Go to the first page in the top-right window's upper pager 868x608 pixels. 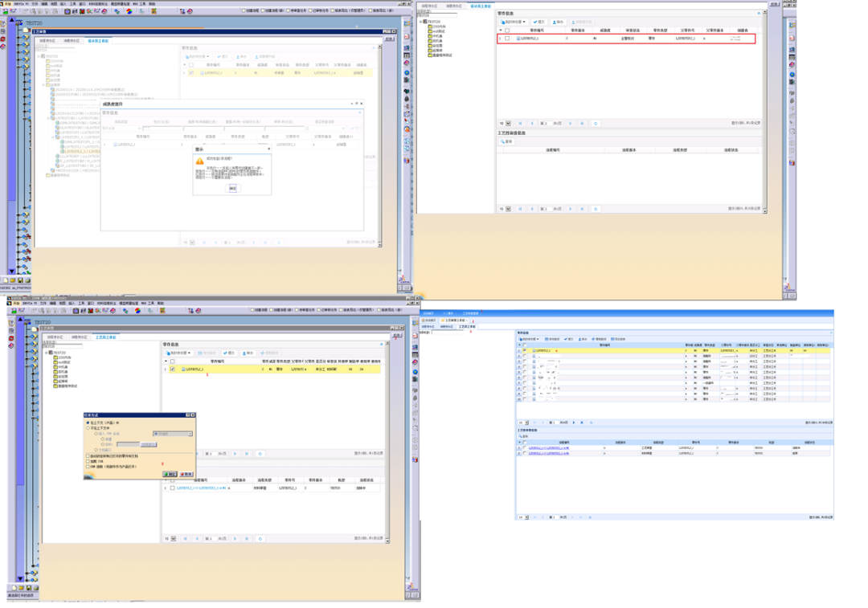point(520,124)
